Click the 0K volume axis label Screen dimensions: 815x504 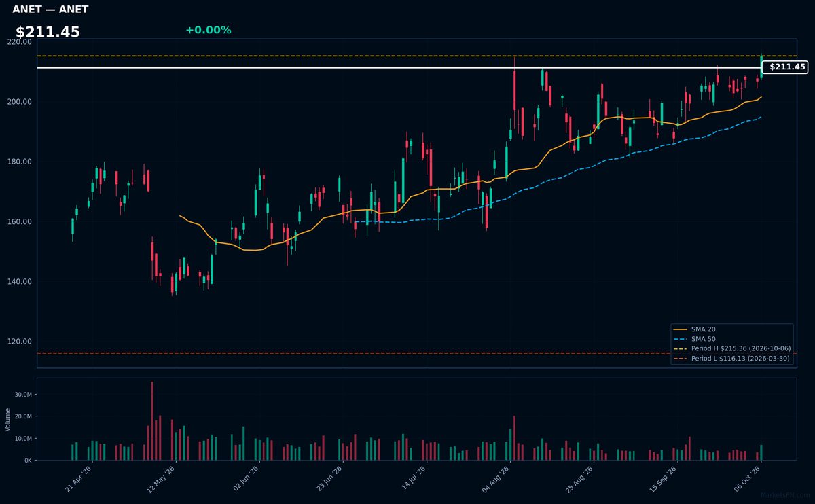(28, 461)
